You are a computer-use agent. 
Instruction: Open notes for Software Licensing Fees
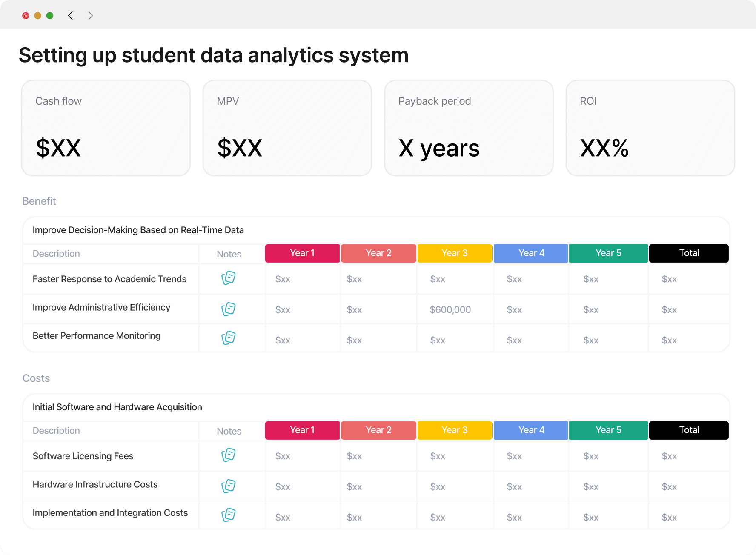(x=229, y=455)
